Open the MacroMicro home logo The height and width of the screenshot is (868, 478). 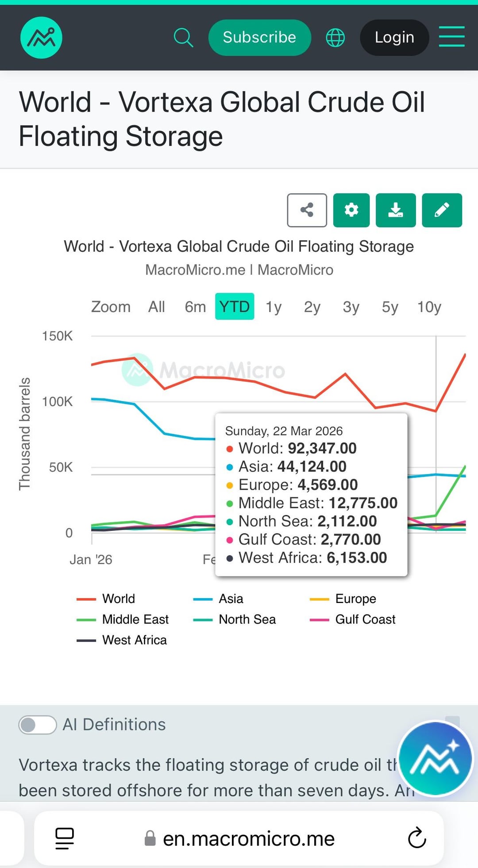coord(41,38)
